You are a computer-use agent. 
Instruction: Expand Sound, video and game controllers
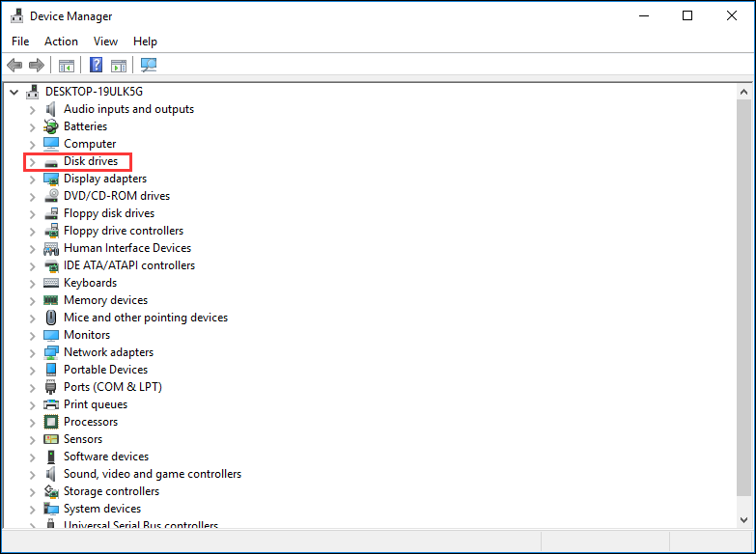32,475
